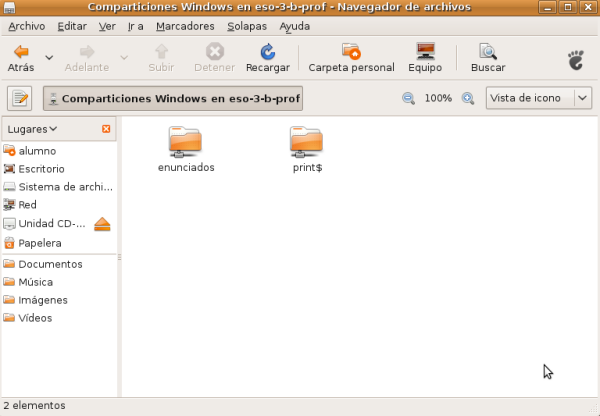Toggle text-based location entry button

coord(20,99)
